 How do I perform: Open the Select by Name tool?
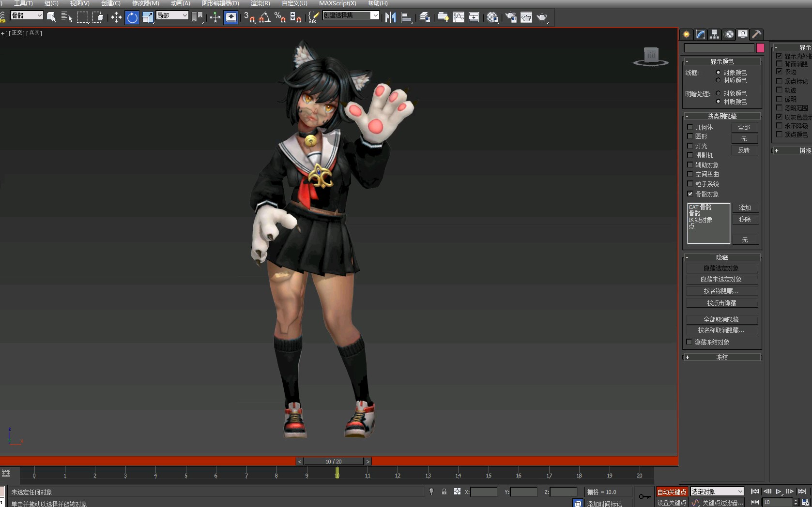click(67, 17)
